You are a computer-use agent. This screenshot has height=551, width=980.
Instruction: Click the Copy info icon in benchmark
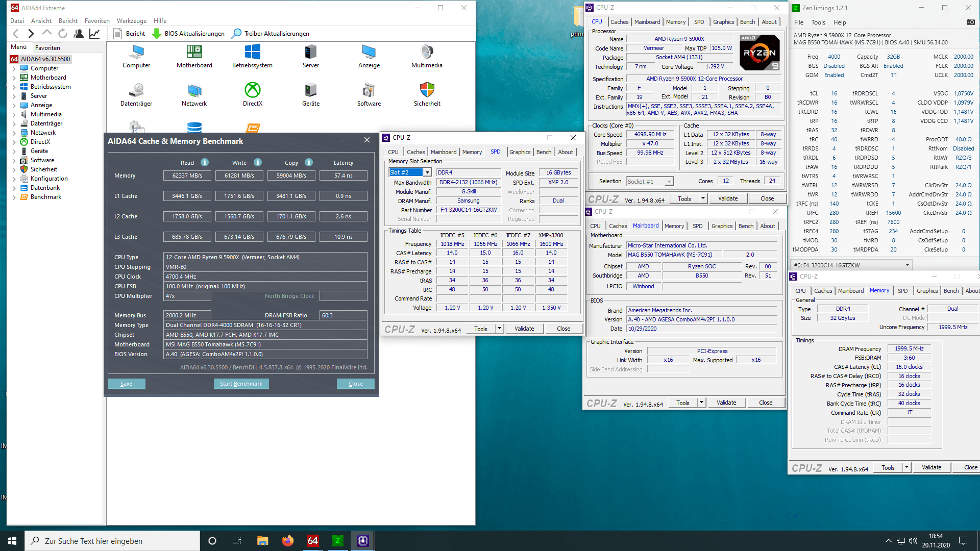tap(309, 162)
